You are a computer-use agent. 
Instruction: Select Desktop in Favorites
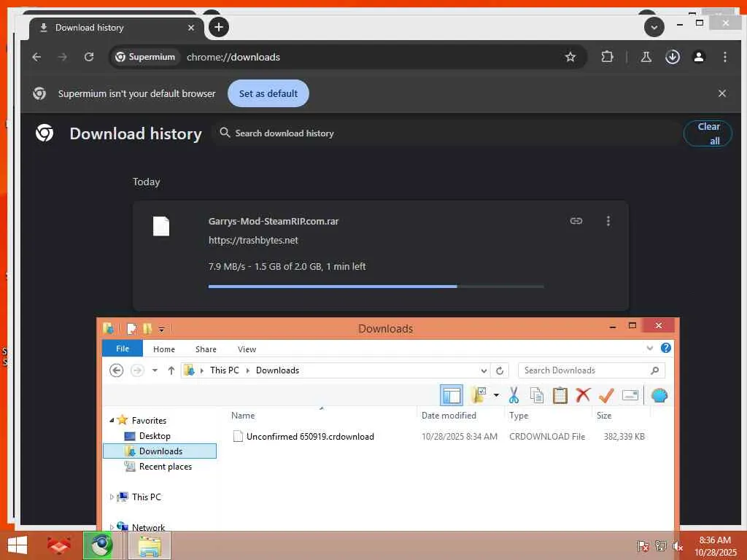click(155, 436)
